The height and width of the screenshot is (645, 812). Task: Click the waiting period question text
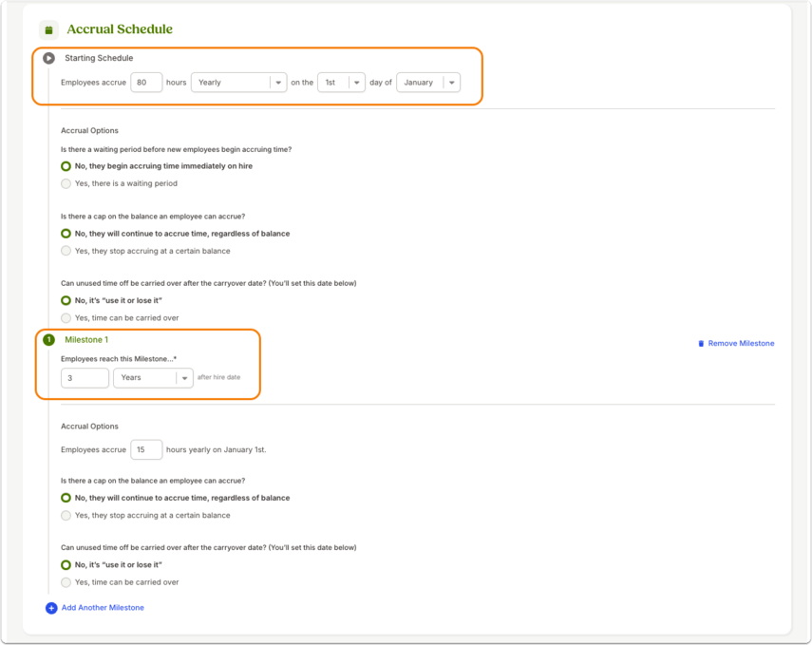(176, 150)
